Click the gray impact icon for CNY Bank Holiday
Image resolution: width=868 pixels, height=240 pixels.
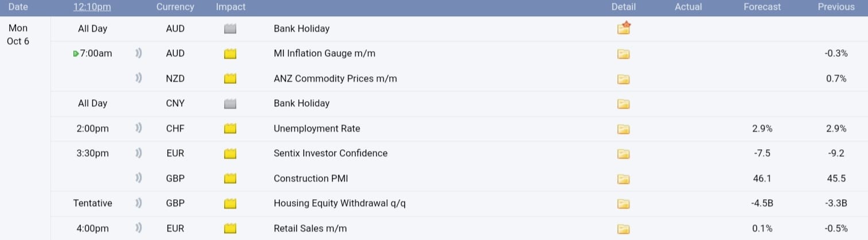pos(230,104)
